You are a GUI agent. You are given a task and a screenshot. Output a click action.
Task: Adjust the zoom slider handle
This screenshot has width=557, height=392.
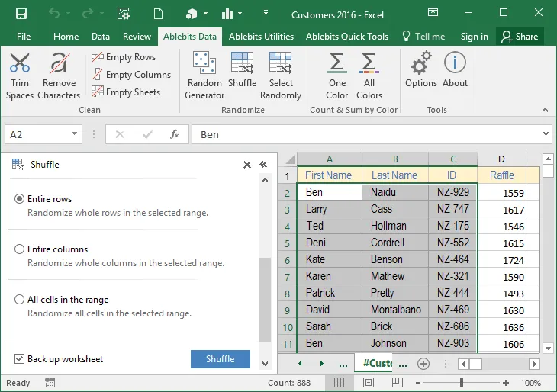click(x=462, y=382)
